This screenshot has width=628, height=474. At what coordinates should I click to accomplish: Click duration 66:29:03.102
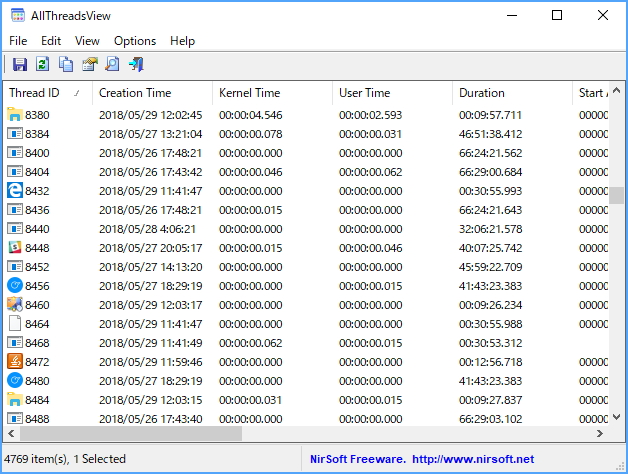point(491,419)
